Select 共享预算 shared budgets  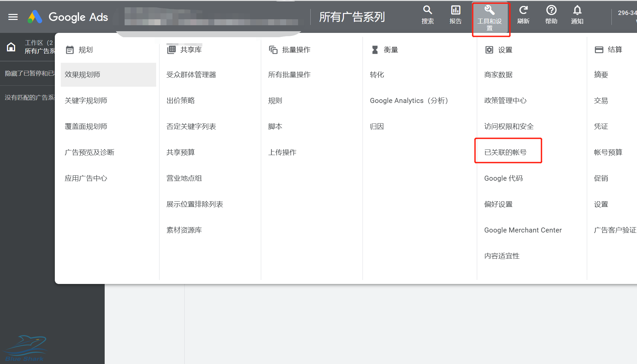pyautogui.click(x=180, y=152)
